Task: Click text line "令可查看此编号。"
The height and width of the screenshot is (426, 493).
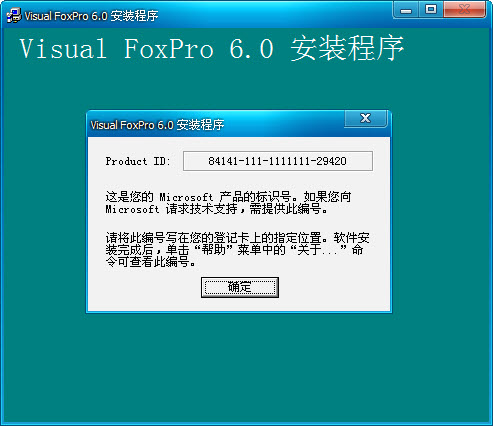Action: pos(151,262)
